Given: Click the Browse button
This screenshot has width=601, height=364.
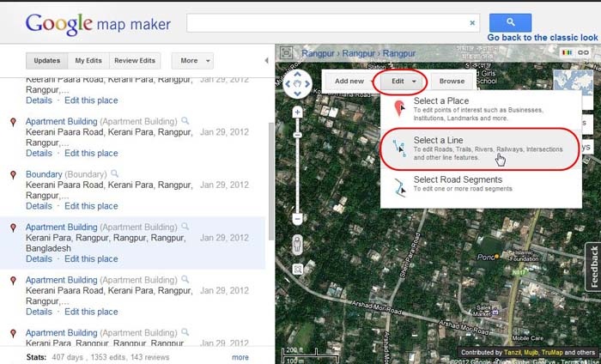Looking at the screenshot, I should point(452,82).
